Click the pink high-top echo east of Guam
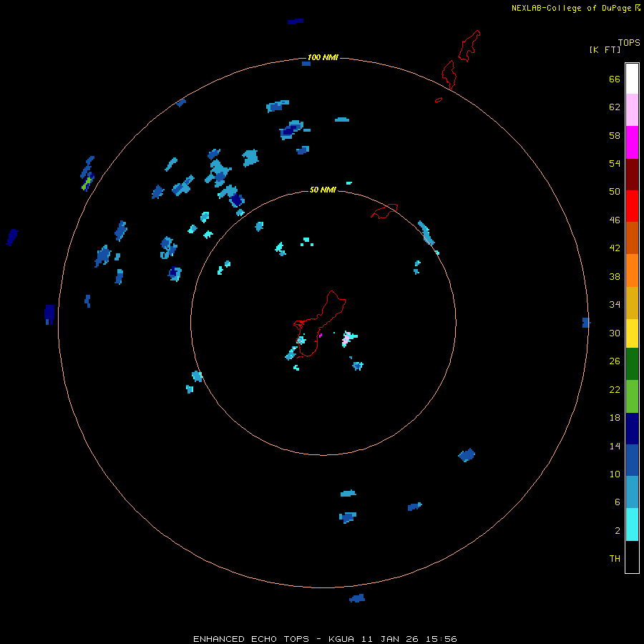The height and width of the screenshot is (644, 644). click(x=348, y=339)
